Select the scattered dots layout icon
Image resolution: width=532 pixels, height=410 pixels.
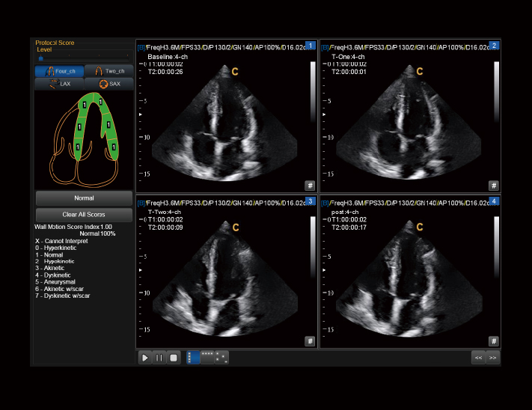tap(221, 358)
